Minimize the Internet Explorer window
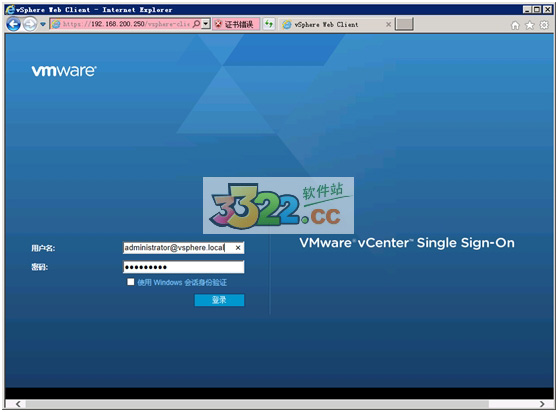This screenshot has height=412, width=558. (x=527, y=10)
